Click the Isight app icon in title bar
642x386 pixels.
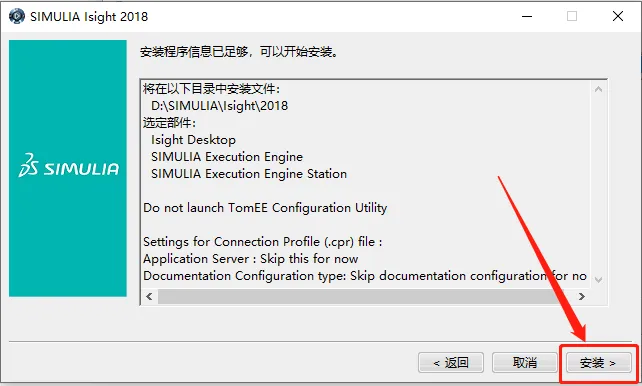[x=17, y=16]
